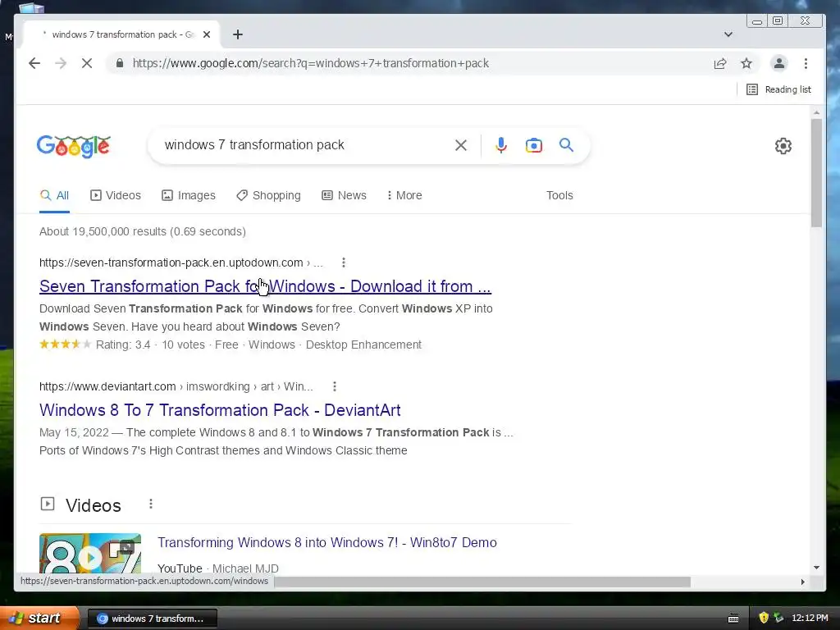Expand the tab search chevron
840x630 pixels.
(x=728, y=34)
